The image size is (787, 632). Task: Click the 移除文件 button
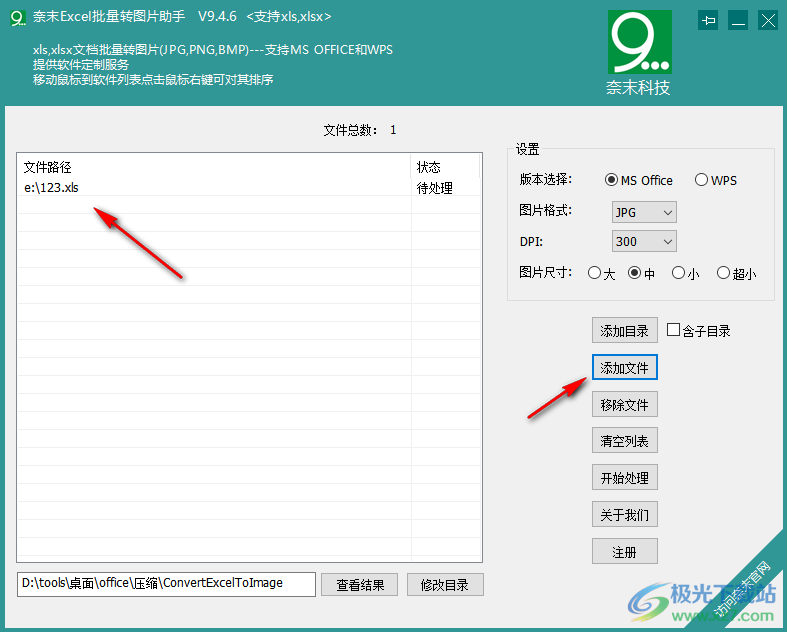click(624, 404)
